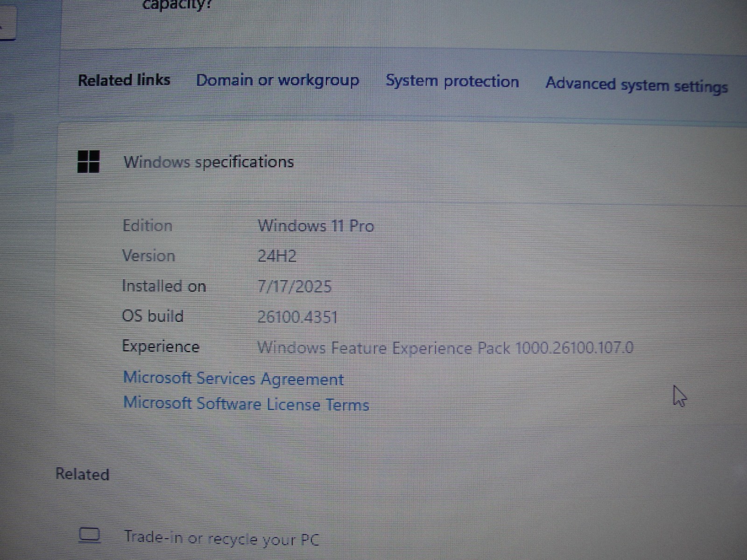Click the OS build label
This screenshot has width=747, height=560.
point(153,316)
